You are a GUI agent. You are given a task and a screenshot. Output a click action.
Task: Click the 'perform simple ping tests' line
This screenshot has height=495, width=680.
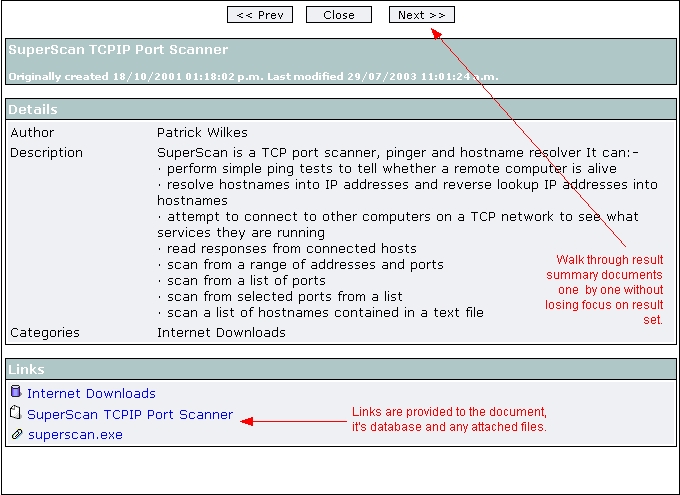[387, 169]
